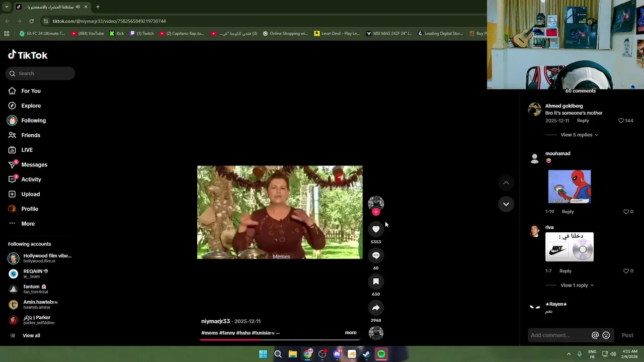Go to next video with down arrow
Image resolution: width=644 pixels, height=362 pixels.
pyautogui.click(x=506, y=204)
